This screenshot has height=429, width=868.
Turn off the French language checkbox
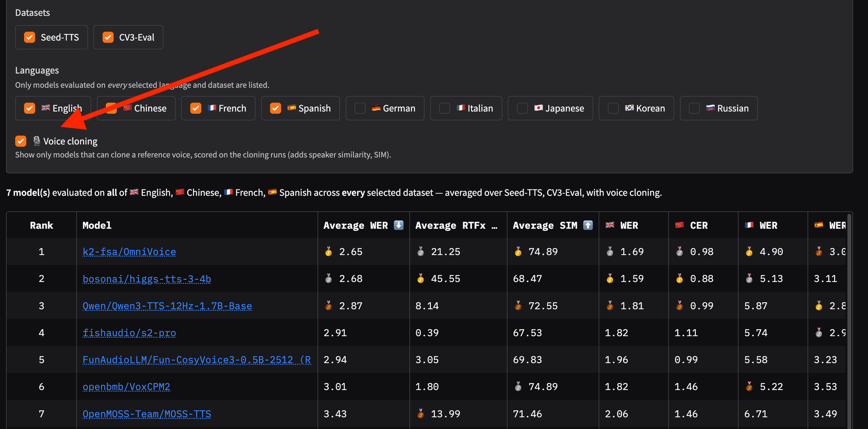click(x=195, y=108)
